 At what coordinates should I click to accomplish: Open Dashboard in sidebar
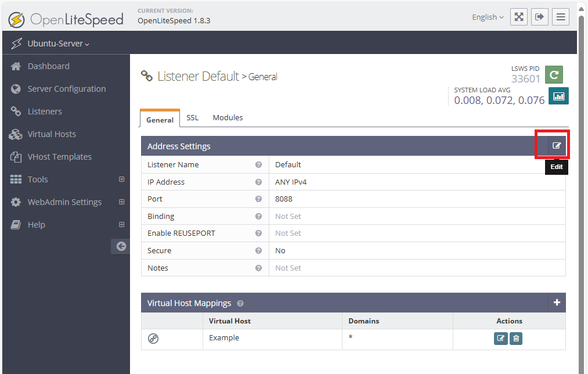48,66
